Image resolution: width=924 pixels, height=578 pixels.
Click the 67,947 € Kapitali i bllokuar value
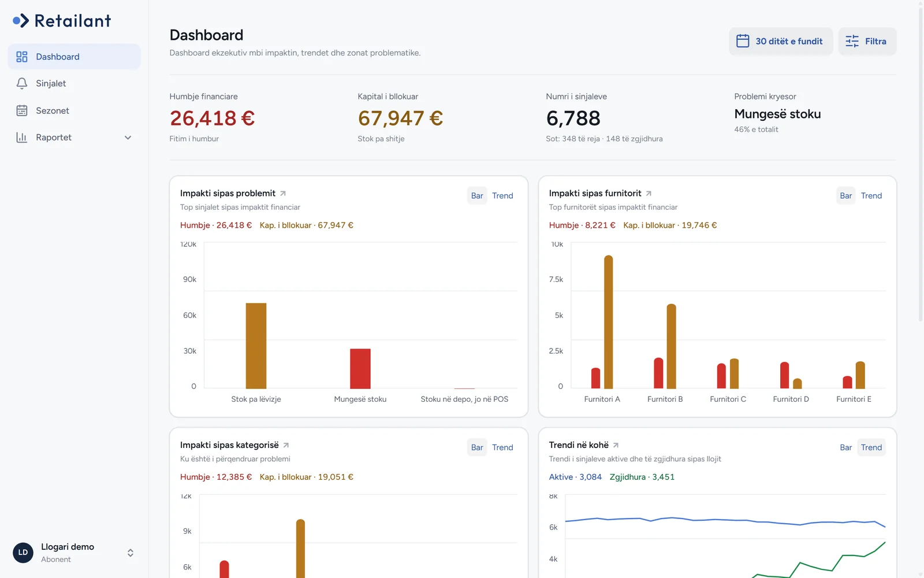coord(400,118)
